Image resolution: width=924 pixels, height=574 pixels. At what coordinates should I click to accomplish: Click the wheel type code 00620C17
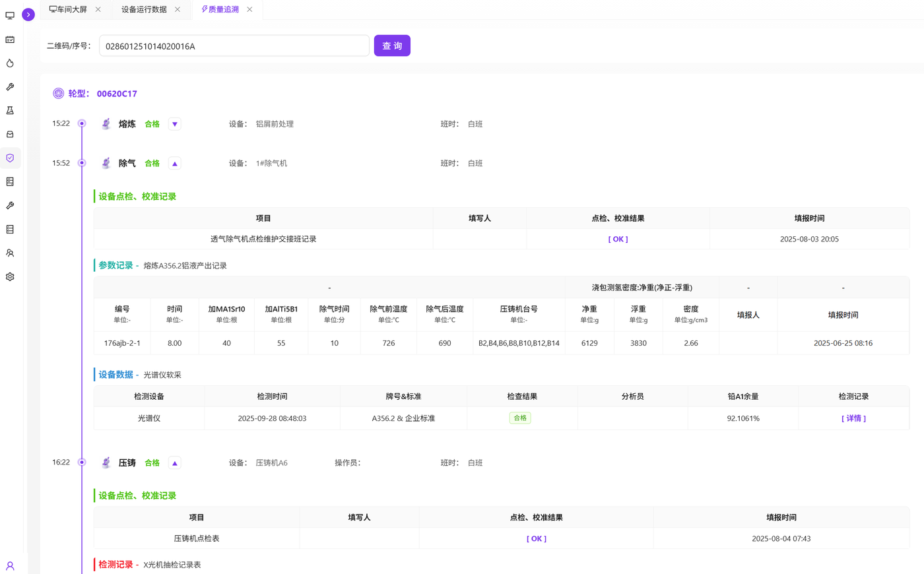click(x=117, y=94)
